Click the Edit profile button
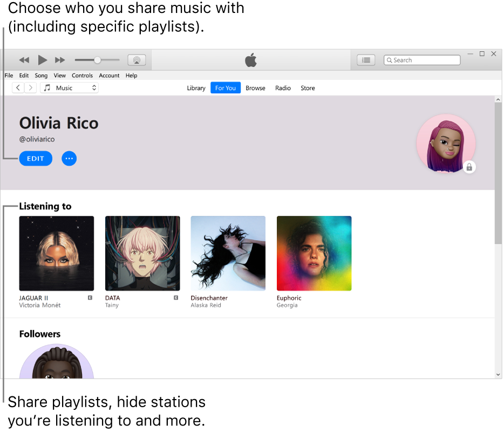 (36, 158)
